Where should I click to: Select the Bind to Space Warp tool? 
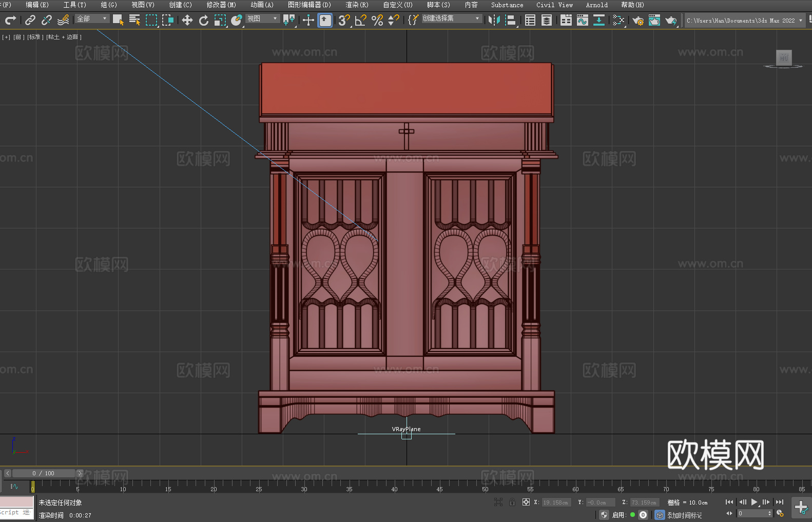[63, 20]
